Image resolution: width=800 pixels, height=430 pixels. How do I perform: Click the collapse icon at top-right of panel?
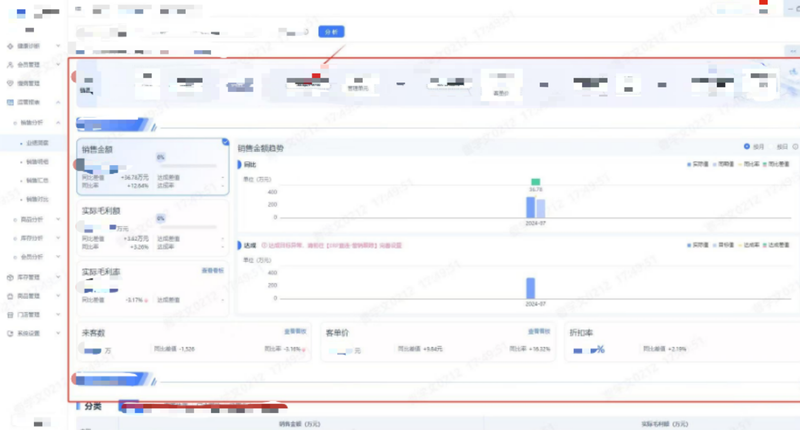click(792, 51)
